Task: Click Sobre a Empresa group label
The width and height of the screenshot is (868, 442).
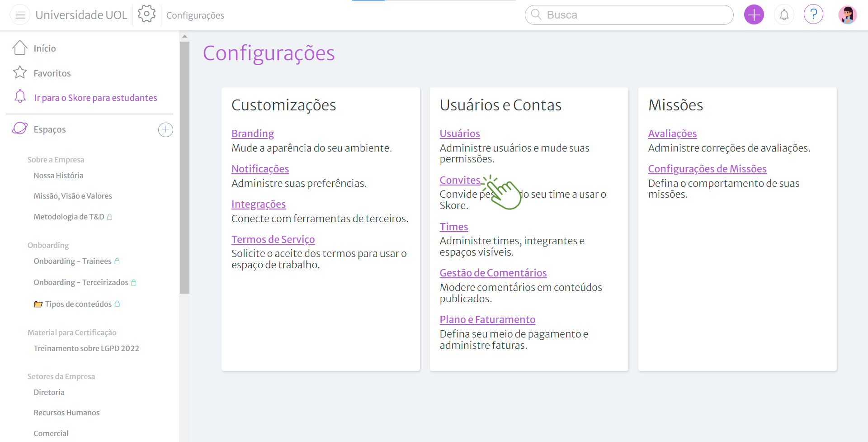Action: 56,160
